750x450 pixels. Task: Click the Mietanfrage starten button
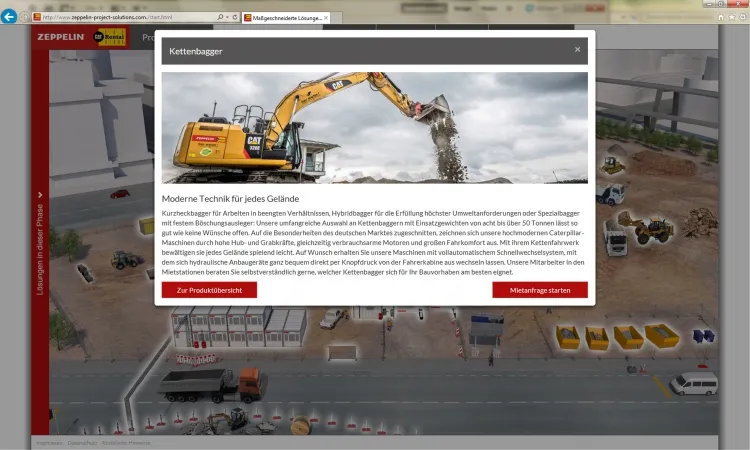click(540, 290)
